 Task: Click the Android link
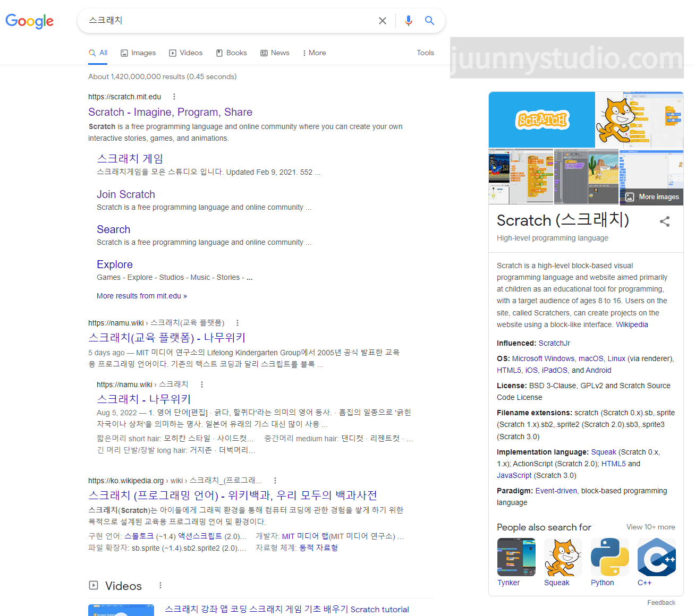pos(599,371)
